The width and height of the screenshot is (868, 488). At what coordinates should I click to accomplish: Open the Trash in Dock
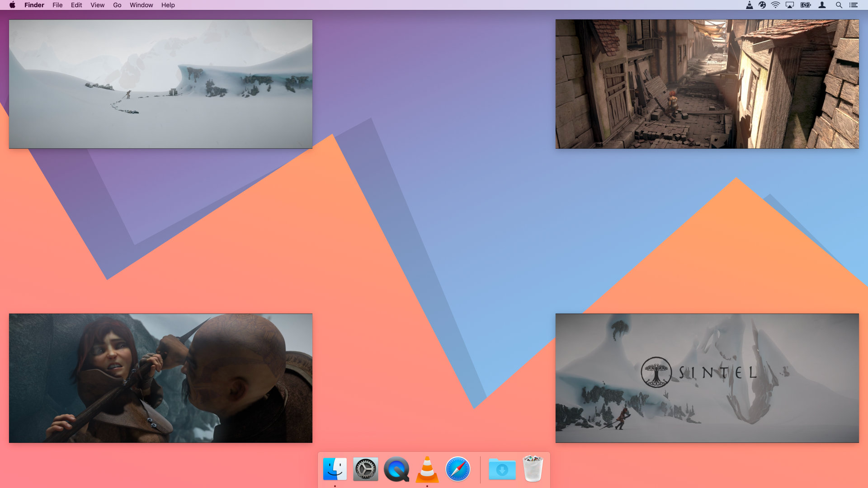click(x=533, y=469)
